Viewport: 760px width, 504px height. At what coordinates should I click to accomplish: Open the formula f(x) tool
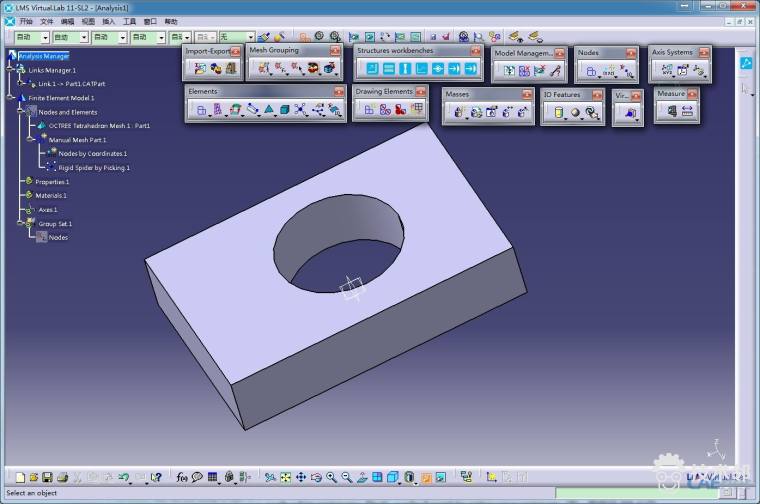182,478
